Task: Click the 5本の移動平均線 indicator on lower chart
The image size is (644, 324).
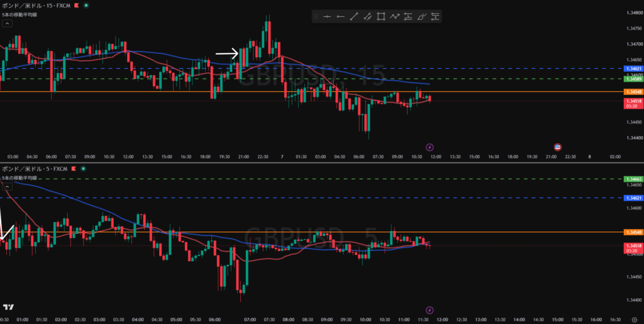Action: click(x=19, y=178)
